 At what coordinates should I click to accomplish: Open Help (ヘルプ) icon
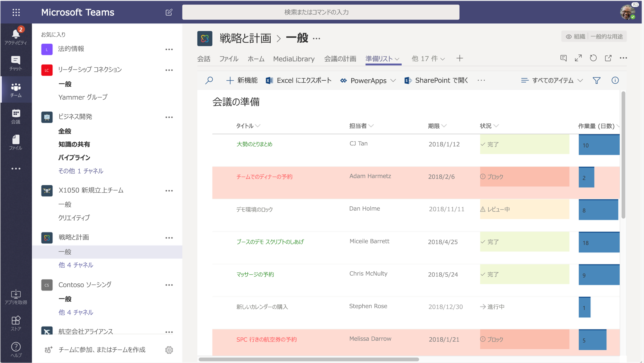(x=16, y=350)
